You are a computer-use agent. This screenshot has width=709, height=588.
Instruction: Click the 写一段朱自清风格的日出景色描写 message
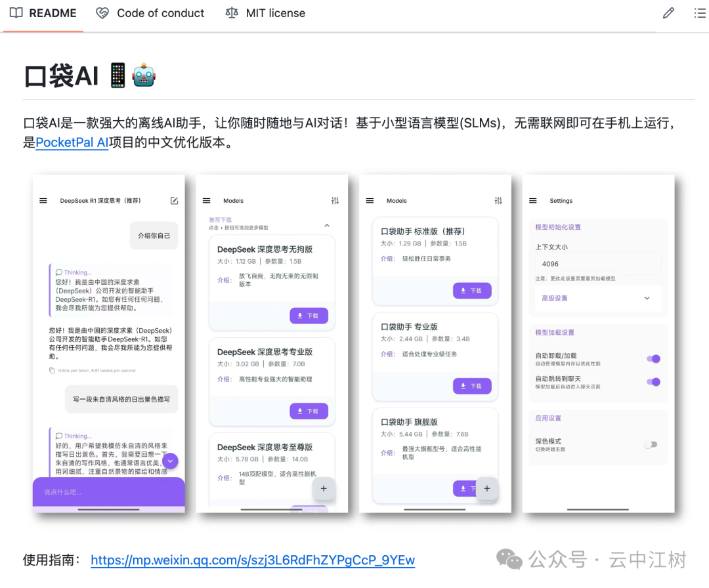click(121, 399)
